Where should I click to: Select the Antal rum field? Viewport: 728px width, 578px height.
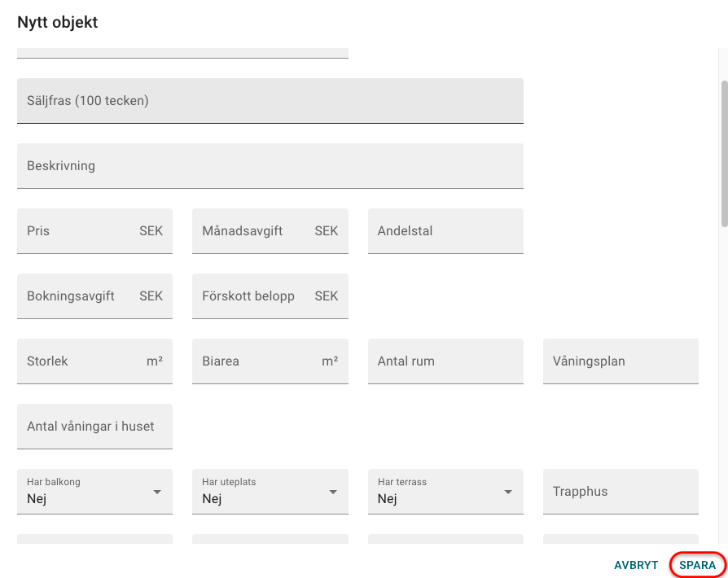[x=445, y=361]
